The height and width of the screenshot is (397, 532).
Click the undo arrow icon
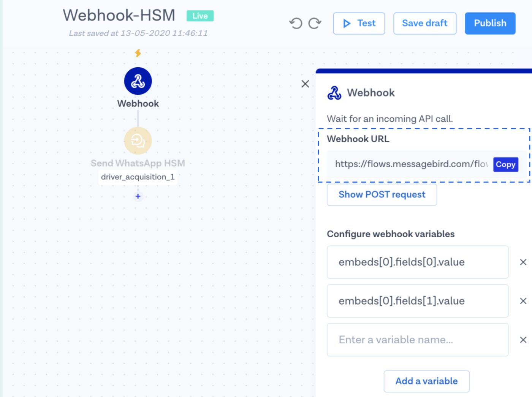click(296, 24)
